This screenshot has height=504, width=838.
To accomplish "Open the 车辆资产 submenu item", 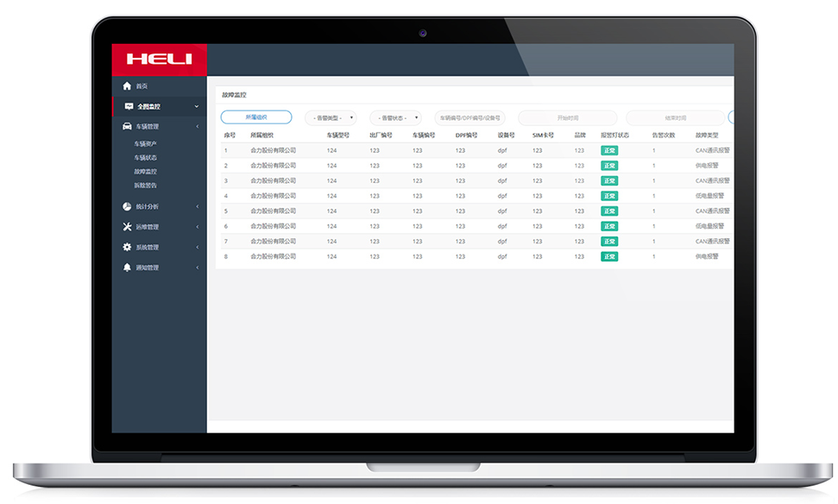I will click(x=145, y=144).
